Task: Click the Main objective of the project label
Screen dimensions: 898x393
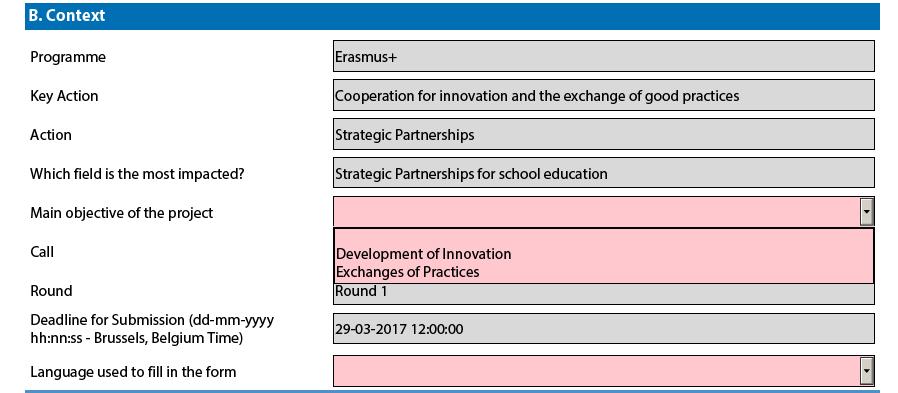Action: point(121,213)
